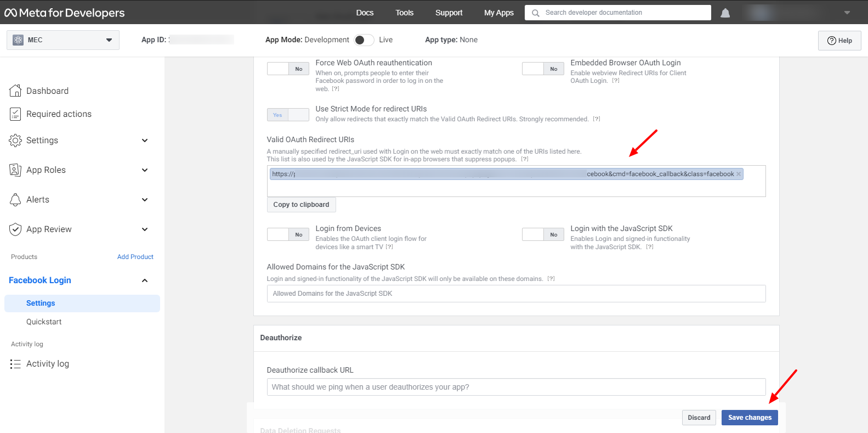
Task: Open Dashboard from the sidebar
Action: [x=48, y=91]
